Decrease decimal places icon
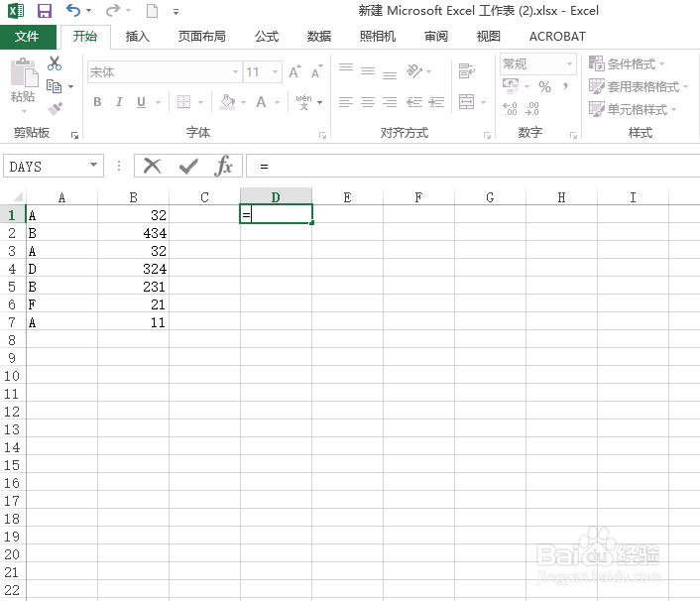 pos(532,108)
